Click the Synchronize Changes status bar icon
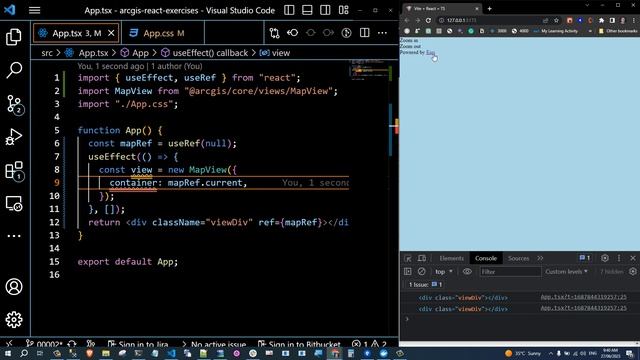The height and width of the screenshot is (360, 640). click(x=72, y=344)
